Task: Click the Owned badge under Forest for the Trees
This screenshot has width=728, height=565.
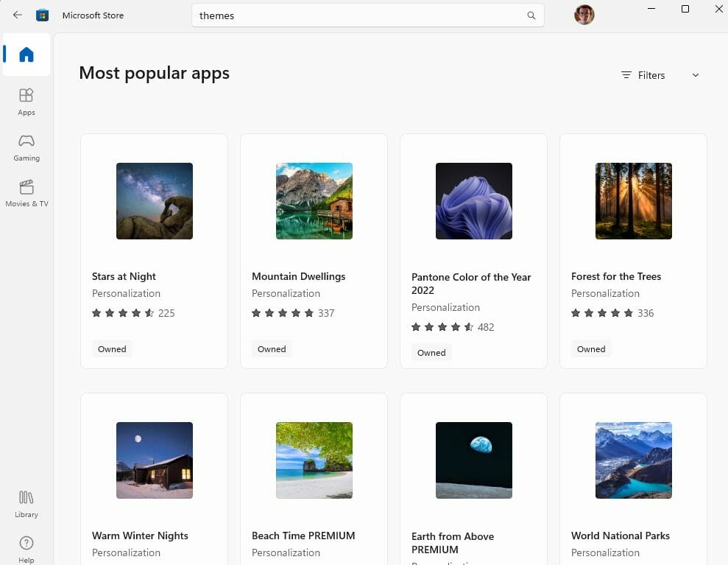Action: point(591,348)
